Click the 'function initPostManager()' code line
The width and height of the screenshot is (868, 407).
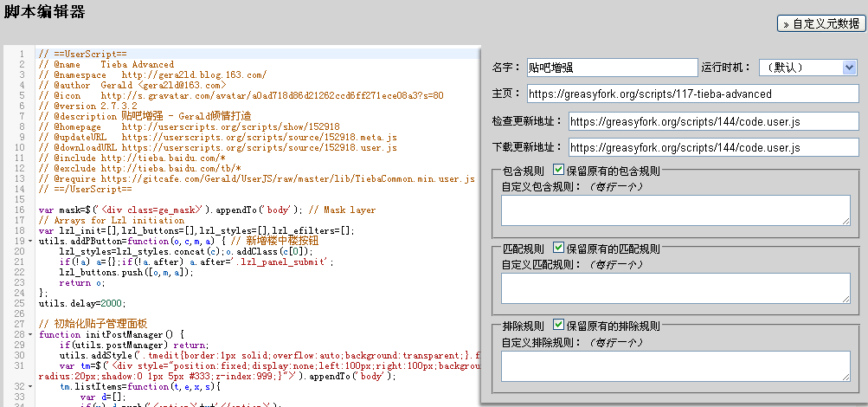coord(111,334)
